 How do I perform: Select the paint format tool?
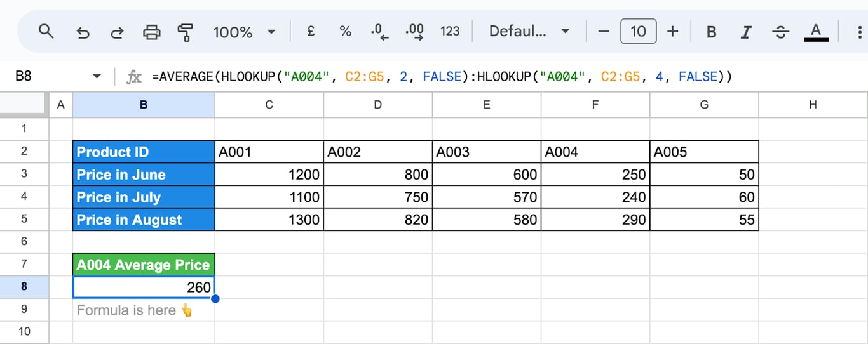[x=186, y=32]
